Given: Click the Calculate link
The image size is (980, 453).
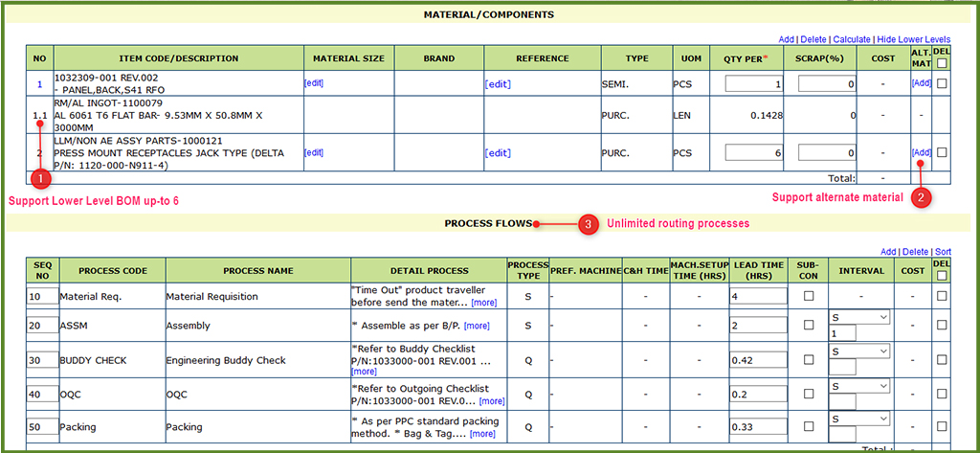Looking at the screenshot, I should click(x=851, y=39).
